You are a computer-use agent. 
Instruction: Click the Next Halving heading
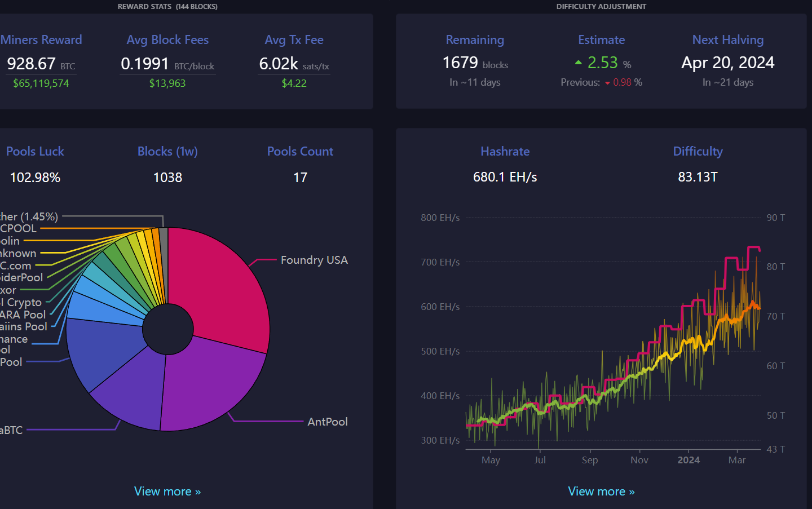click(x=728, y=39)
